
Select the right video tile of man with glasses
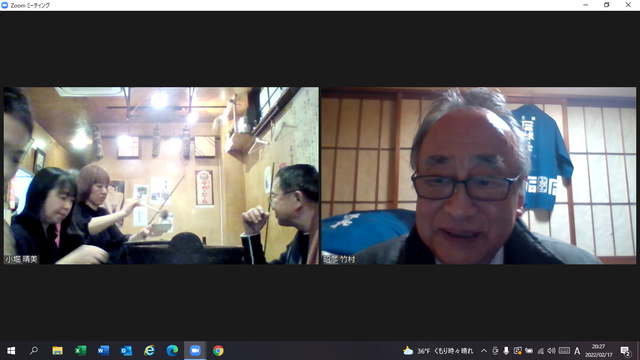click(x=478, y=176)
